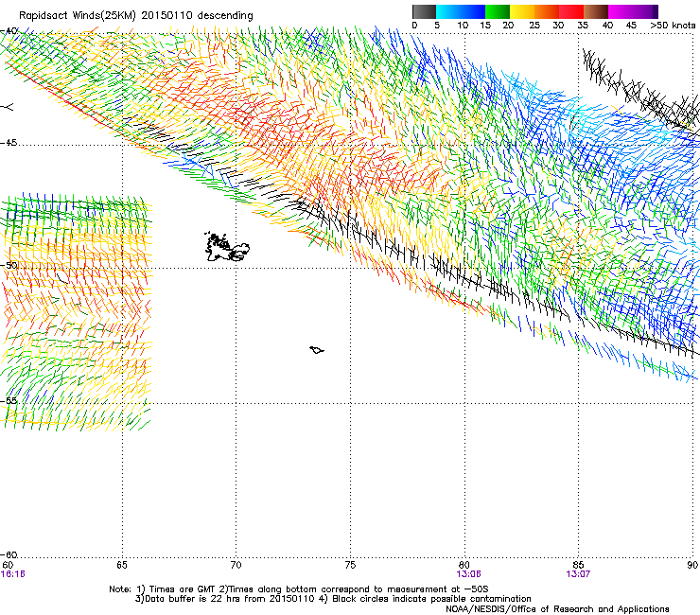Click the longitude label '65'

[122, 565]
